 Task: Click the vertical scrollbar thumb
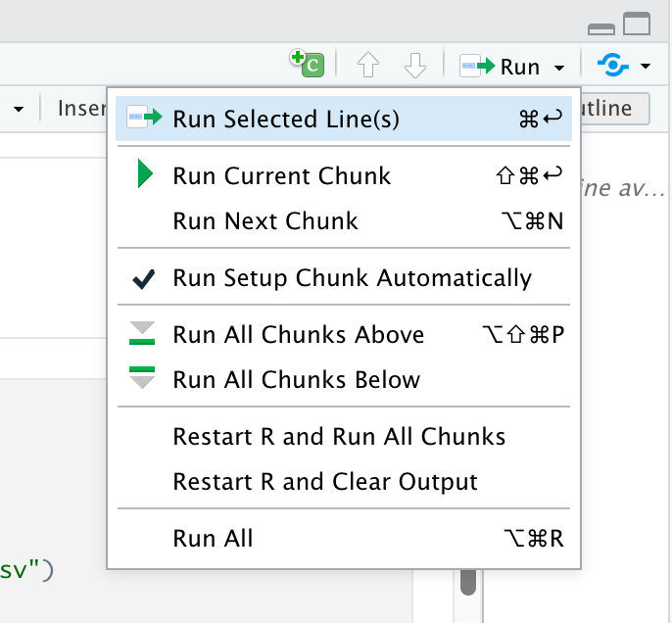click(x=468, y=582)
